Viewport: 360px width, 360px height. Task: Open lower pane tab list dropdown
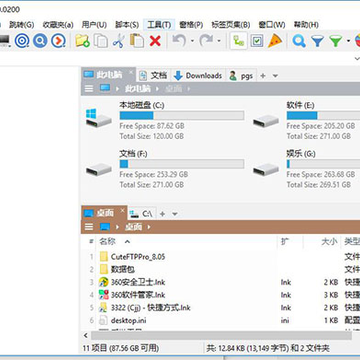175,214
